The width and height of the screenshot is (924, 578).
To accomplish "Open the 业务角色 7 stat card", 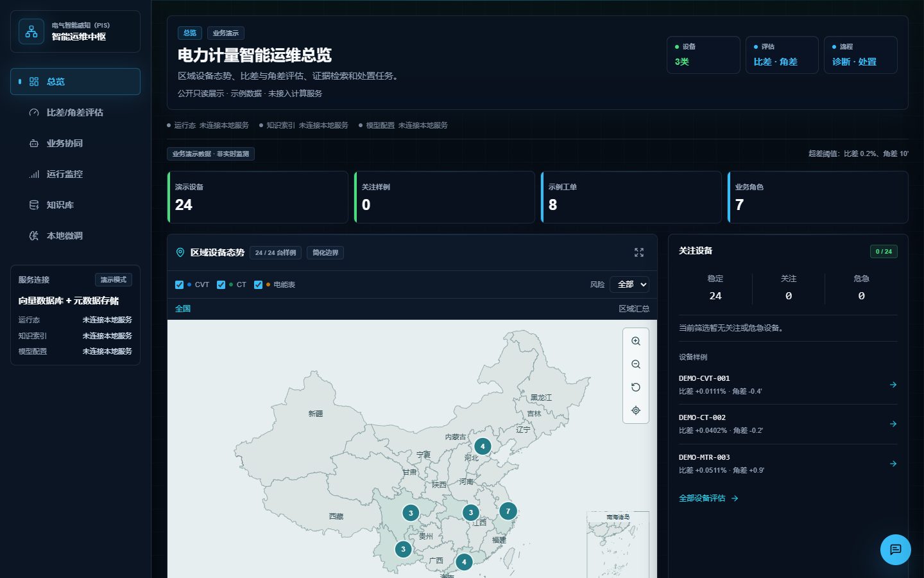I will pos(818,197).
